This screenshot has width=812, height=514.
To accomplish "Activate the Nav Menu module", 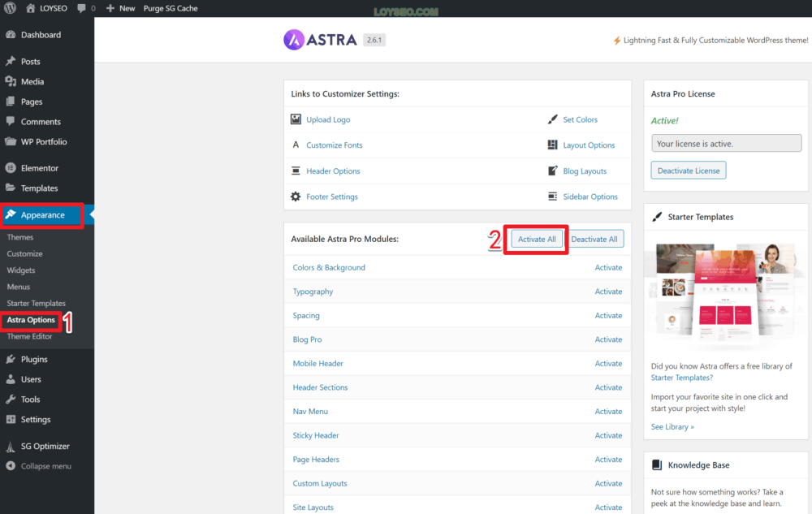I will point(608,412).
